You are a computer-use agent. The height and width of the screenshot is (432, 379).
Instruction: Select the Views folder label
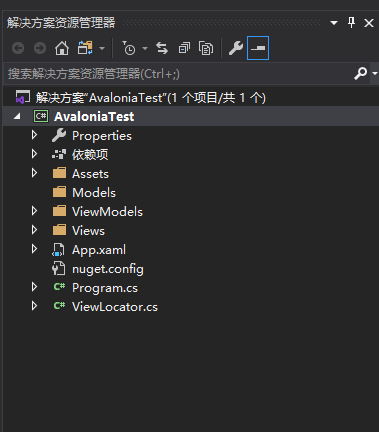[x=88, y=231]
